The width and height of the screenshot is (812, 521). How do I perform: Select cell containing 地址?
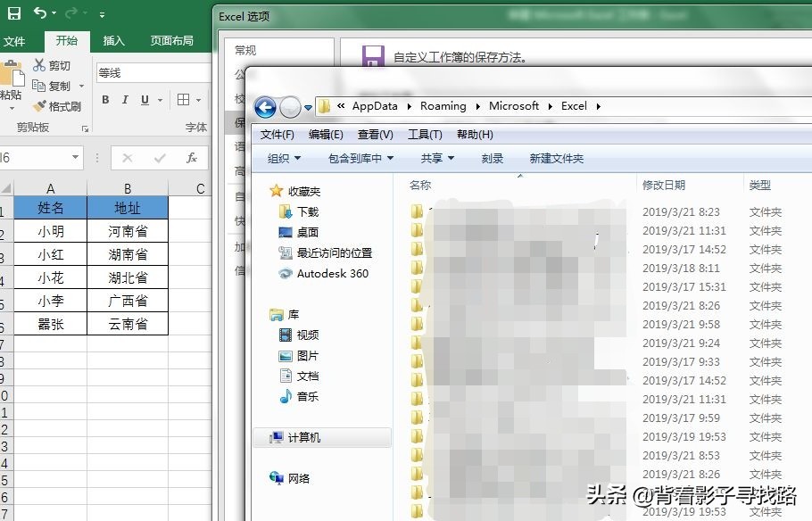[x=128, y=208]
